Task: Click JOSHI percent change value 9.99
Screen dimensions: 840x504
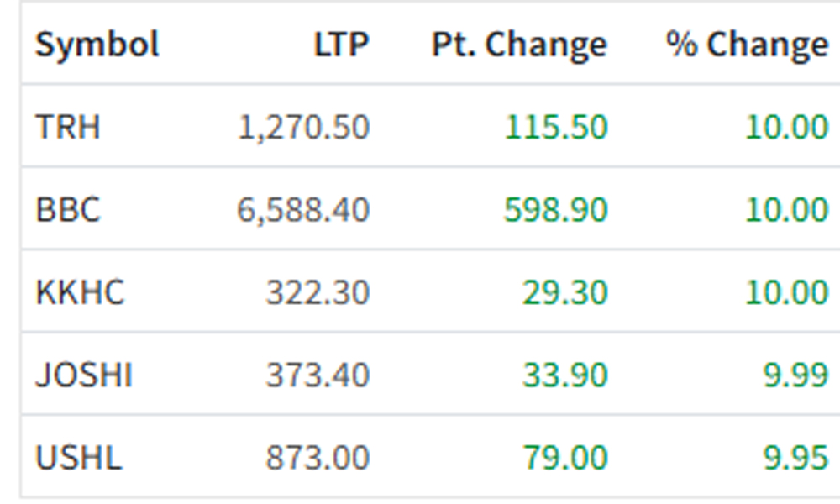Action: point(796,375)
